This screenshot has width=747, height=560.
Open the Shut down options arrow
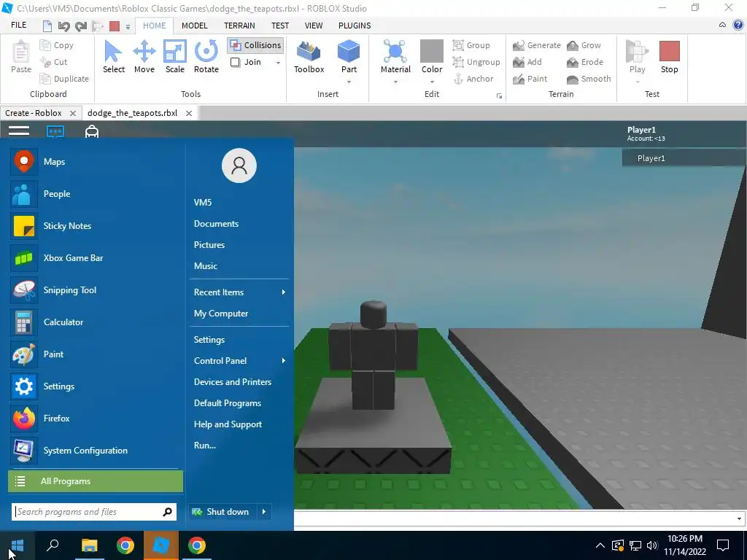pyautogui.click(x=263, y=511)
